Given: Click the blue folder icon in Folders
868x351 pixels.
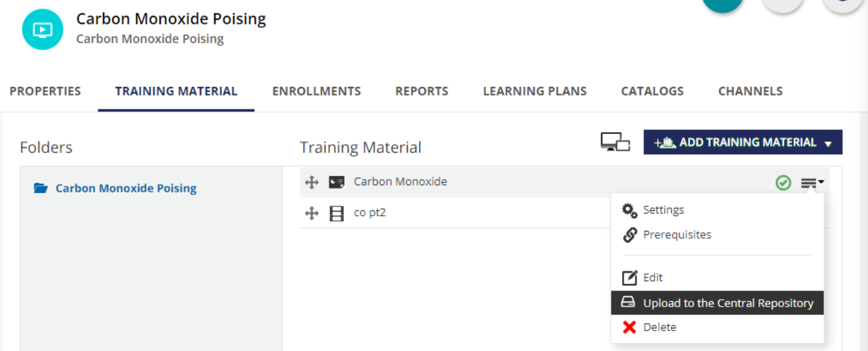Looking at the screenshot, I should (x=41, y=188).
